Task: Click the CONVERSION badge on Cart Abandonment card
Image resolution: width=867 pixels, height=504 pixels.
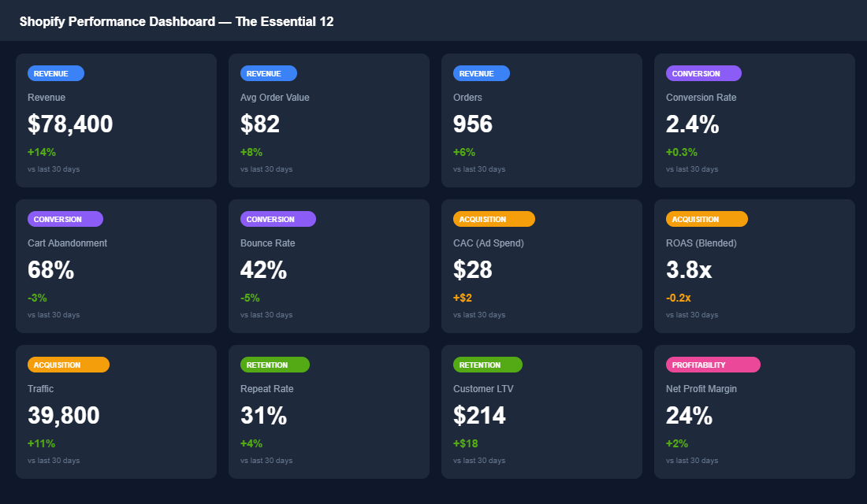Action: [x=65, y=220]
